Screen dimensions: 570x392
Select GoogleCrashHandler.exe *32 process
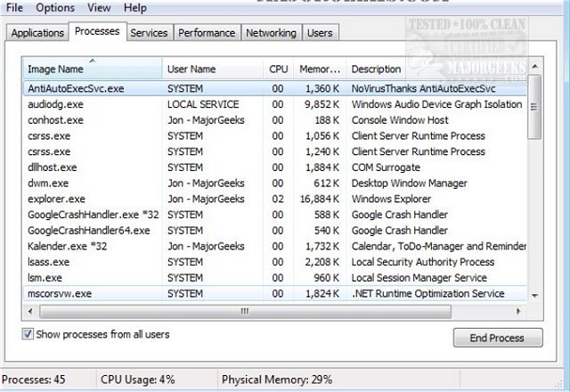tap(275, 215)
